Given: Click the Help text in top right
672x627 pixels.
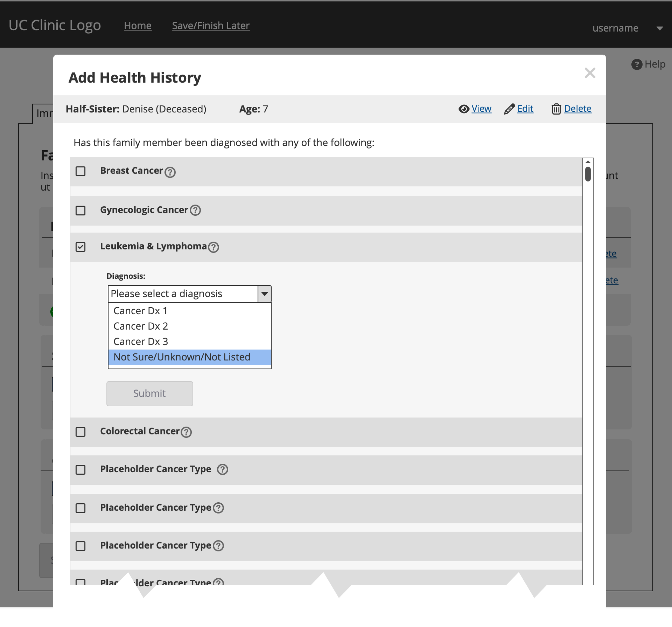Looking at the screenshot, I should [x=655, y=64].
